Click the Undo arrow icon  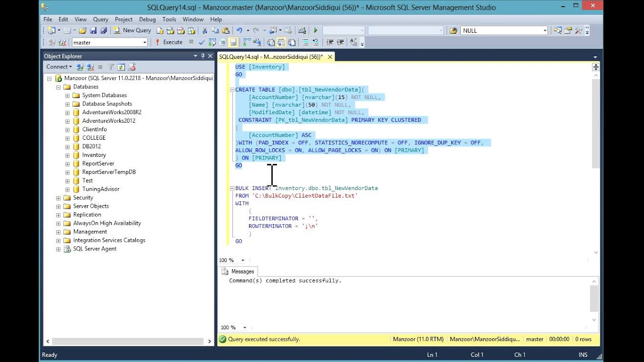(x=239, y=31)
